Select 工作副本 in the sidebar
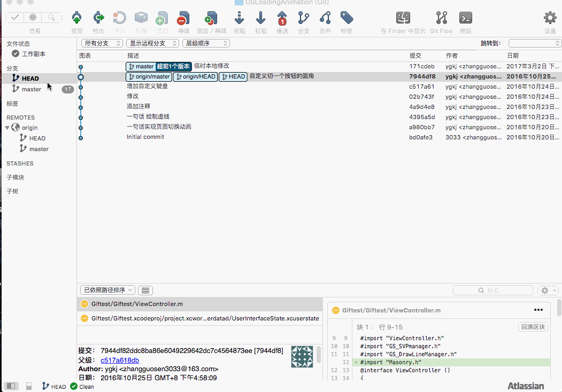This screenshot has height=392, width=562. pos(33,54)
